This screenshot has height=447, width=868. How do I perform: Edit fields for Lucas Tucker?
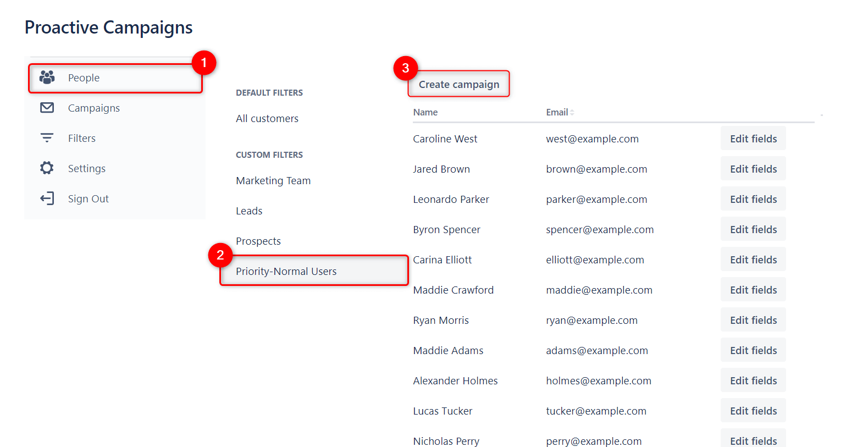pos(753,411)
